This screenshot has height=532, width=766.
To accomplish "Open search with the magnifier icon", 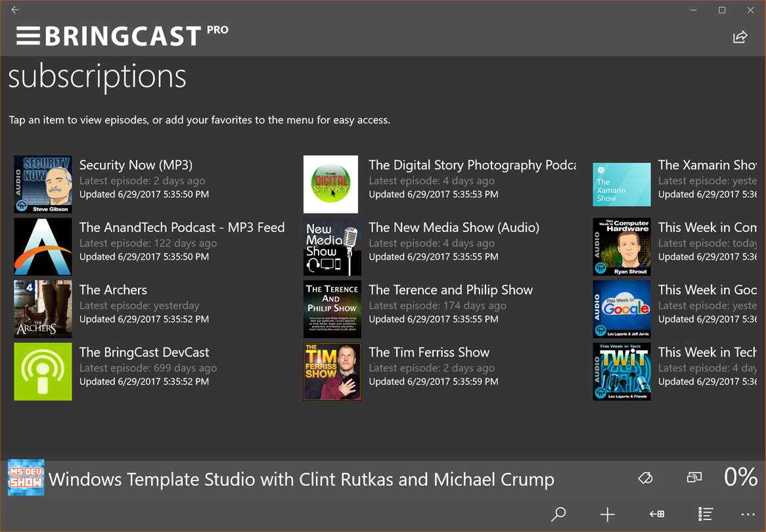I will pyautogui.click(x=558, y=514).
